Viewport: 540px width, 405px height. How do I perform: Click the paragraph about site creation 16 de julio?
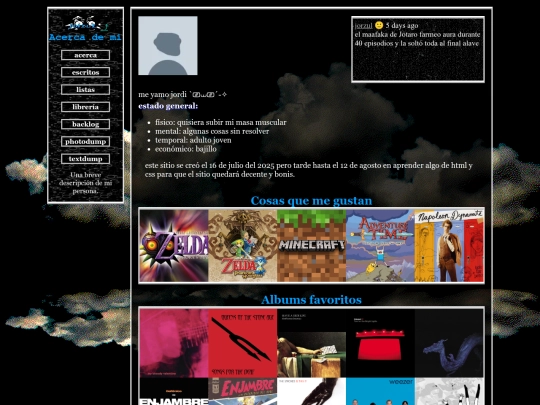309,170
